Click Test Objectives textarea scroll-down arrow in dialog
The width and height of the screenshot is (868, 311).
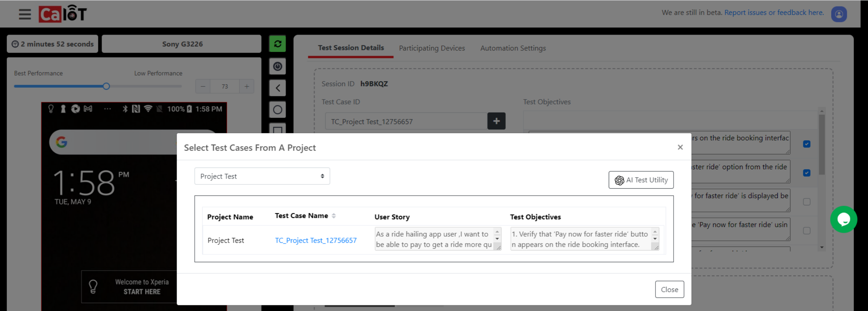pos(655,239)
